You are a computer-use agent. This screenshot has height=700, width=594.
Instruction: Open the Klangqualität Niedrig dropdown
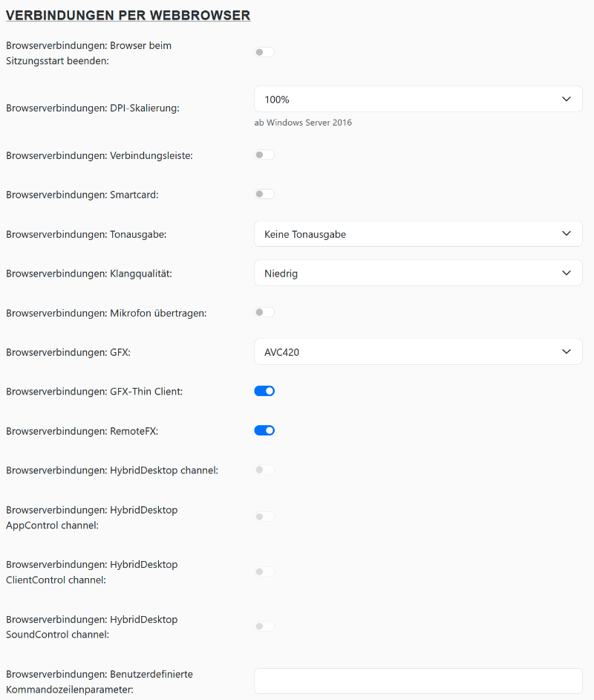417,273
